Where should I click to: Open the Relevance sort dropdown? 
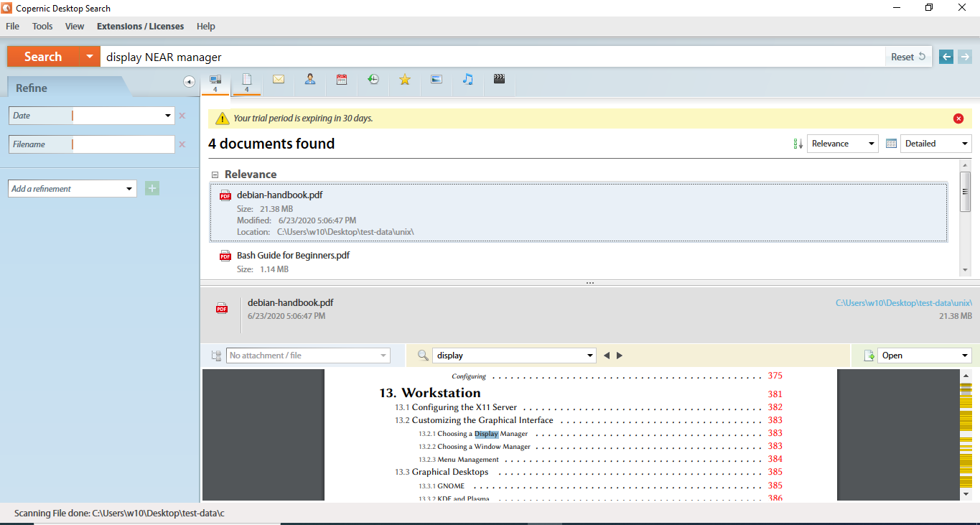point(843,144)
